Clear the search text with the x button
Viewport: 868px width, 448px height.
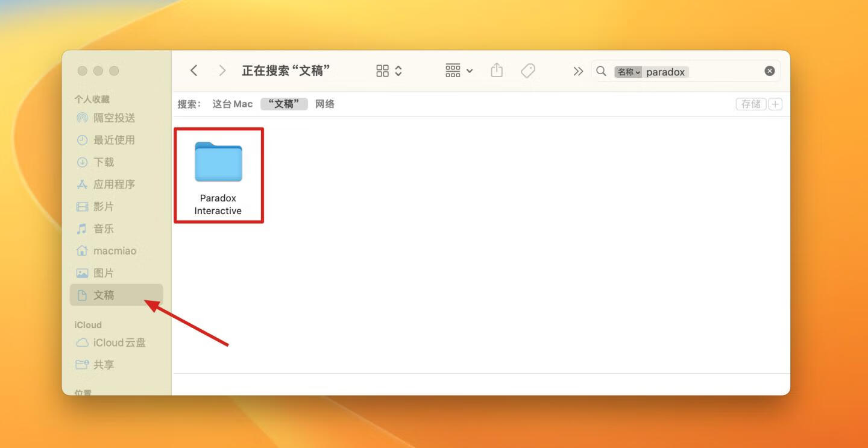pyautogui.click(x=770, y=71)
